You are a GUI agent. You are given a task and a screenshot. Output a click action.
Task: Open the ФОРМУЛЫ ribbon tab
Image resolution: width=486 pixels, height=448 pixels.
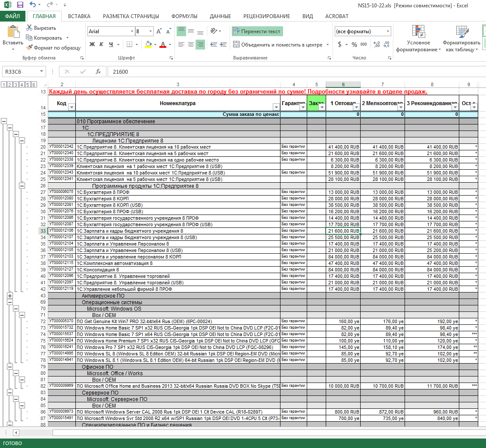pos(184,16)
